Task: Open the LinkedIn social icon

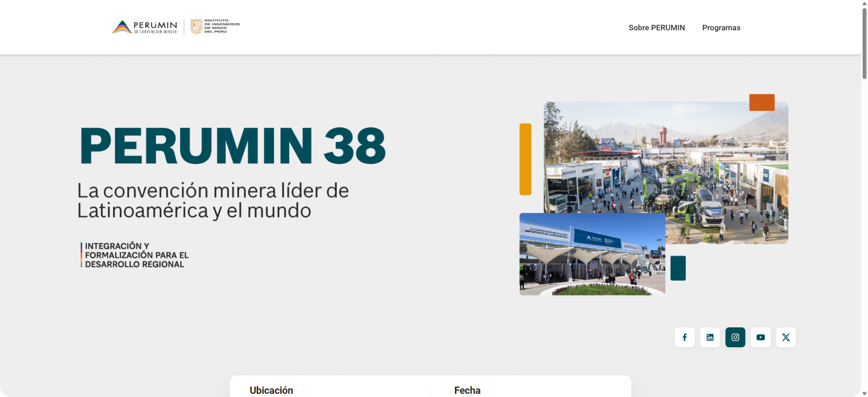Action: 710,337
